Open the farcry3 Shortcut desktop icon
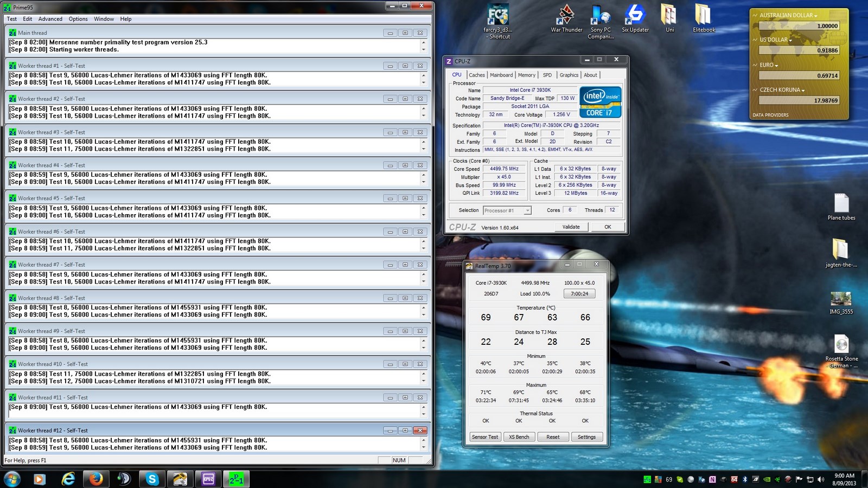This screenshot has width=868, height=488. (x=498, y=22)
